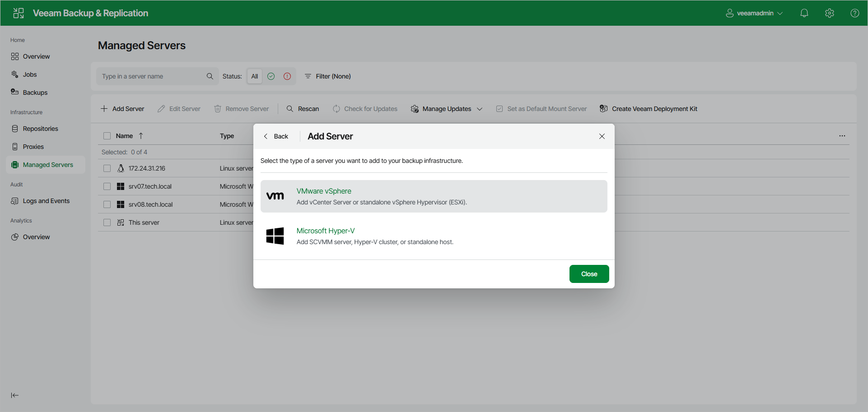Check the box for srv07.tech.local
The height and width of the screenshot is (412, 868).
[107, 186]
